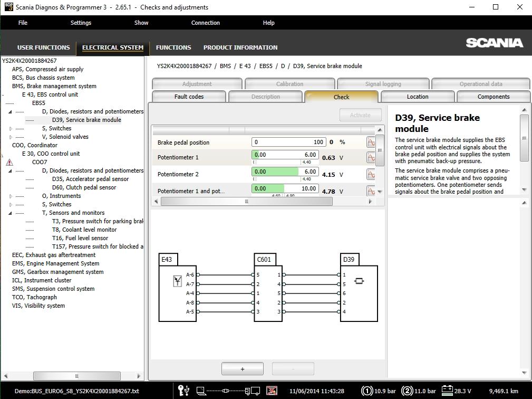Screen dimensions: 532x399
Task: Select ICL, Instrument cluster
Action: coord(42,280)
